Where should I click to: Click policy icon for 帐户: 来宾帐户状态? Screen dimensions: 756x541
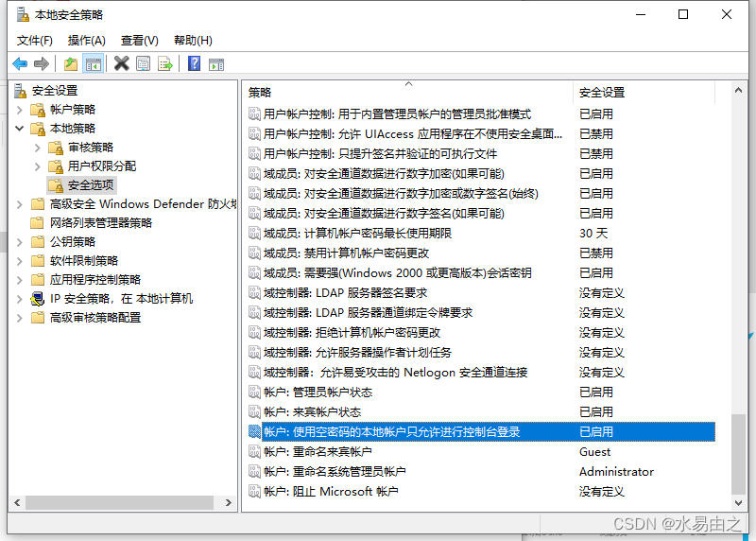[x=254, y=411]
